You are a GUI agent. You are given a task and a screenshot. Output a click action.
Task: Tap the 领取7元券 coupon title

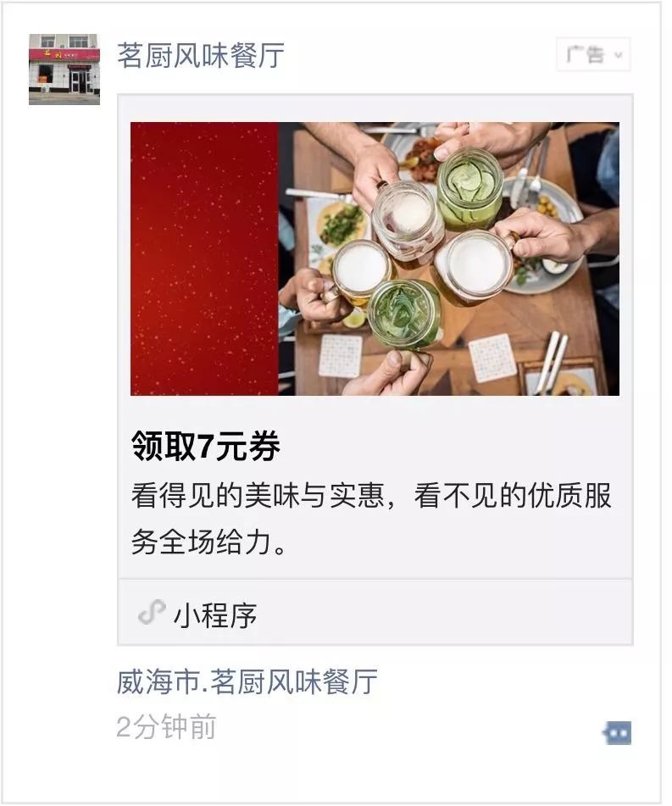pyautogui.click(x=206, y=446)
